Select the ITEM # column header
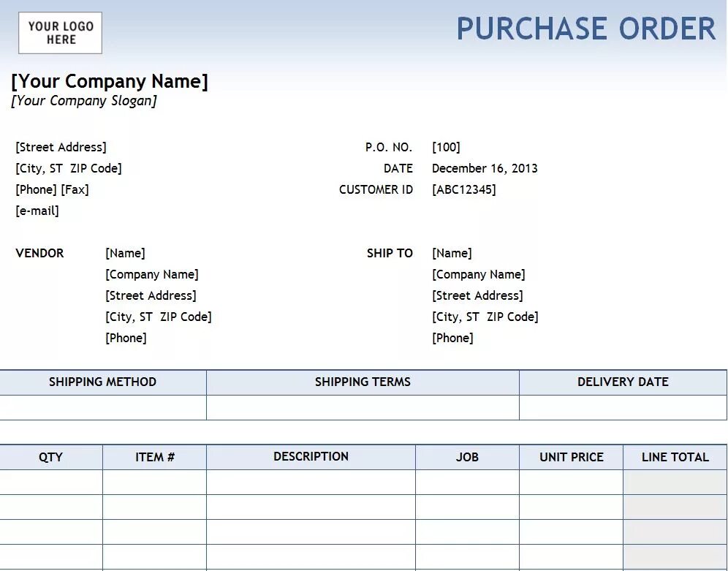Viewport: 728px width, 571px height. click(x=155, y=457)
